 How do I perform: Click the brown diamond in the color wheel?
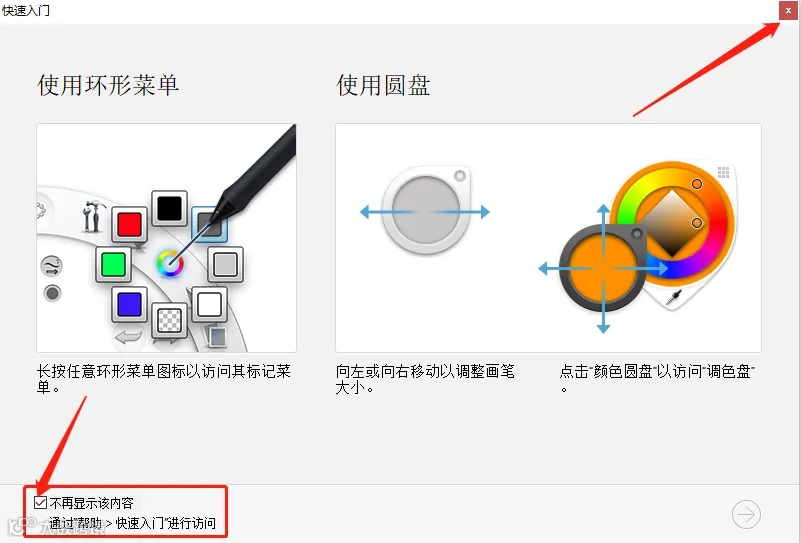coord(671,222)
